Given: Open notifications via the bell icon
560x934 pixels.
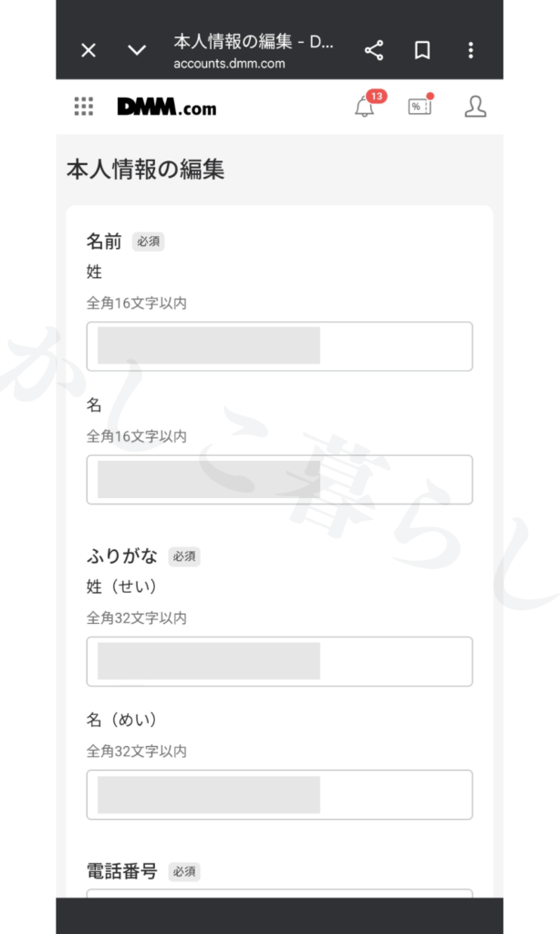Looking at the screenshot, I should pos(365,107).
